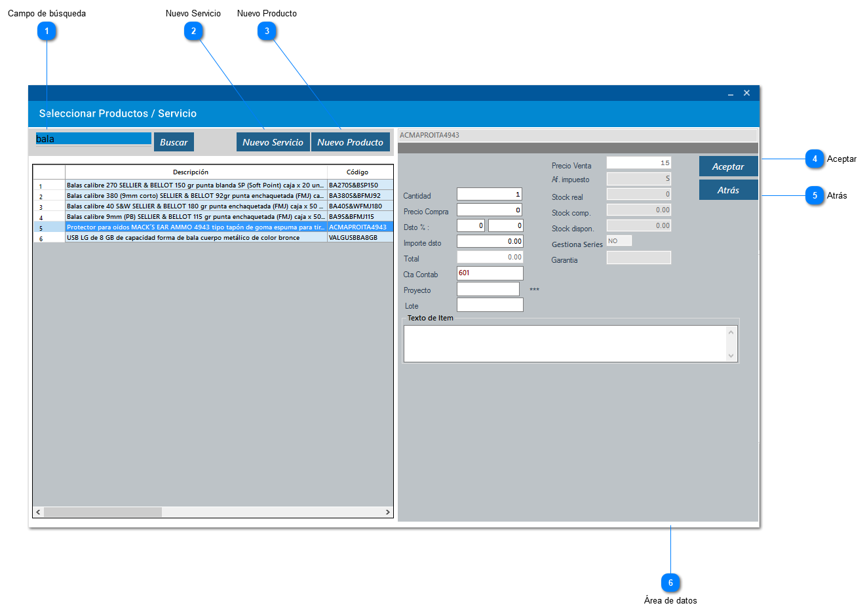
Task: Click the Nuevo Servicio button
Action: [273, 142]
